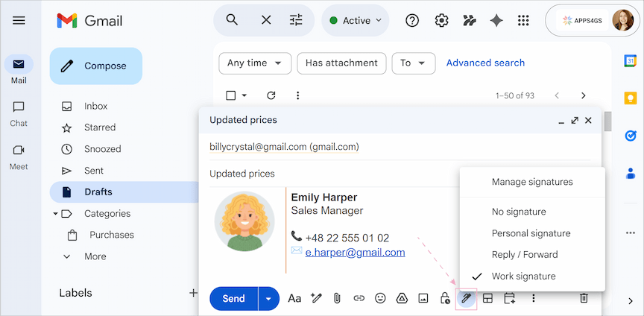Image resolution: width=644 pixels, height=316 pixels.
Task: Click the Compose button
Action: point(96,66)
